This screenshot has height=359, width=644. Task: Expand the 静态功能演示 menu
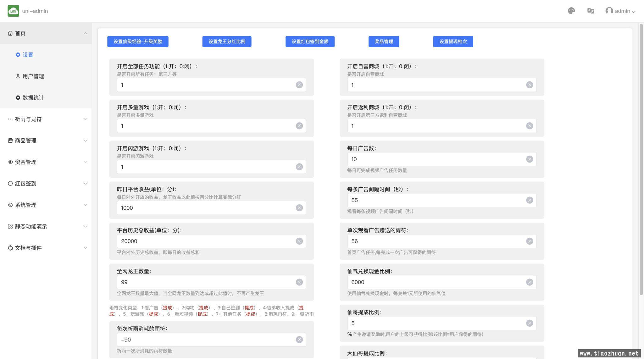click(46, 226)
